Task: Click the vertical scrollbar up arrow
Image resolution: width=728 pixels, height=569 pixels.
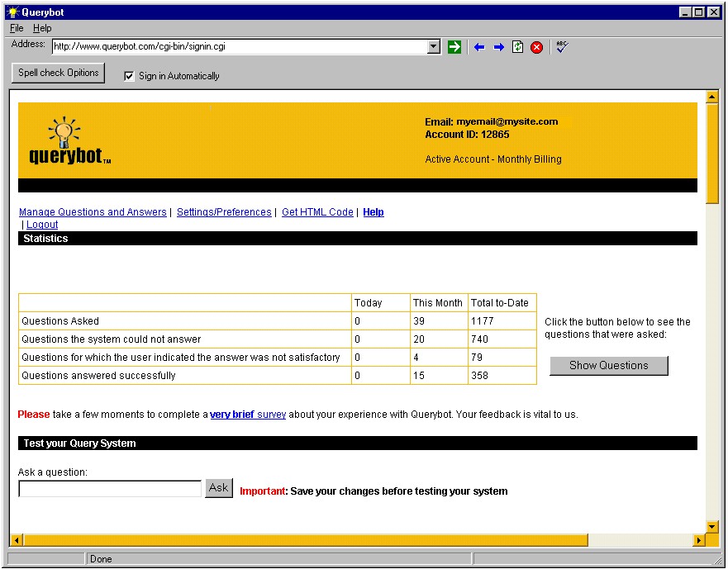Action: [711, 97]
